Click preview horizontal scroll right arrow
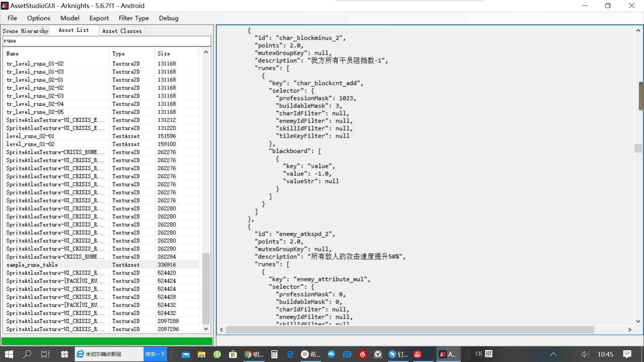This screenshot has height=362, width=644. click(x=630, y=330)
